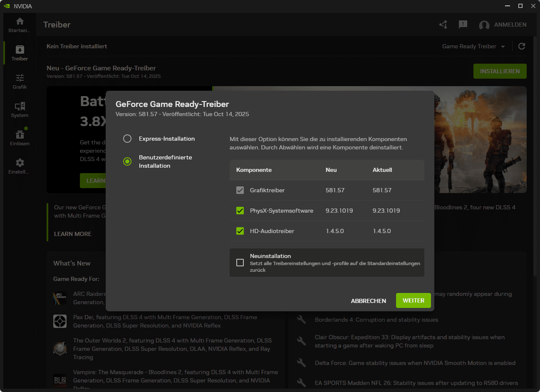Click ABBRECHEN to cancel dialog
The image size is (540, 392).
[369, 301]
